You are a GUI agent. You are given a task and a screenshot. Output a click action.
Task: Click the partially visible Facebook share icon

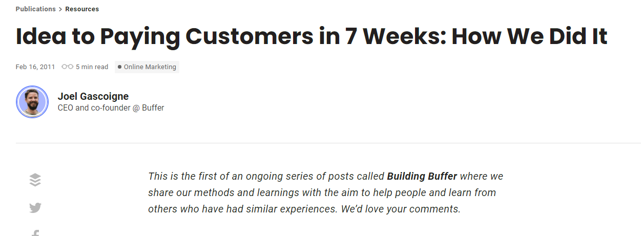coord(35,233)
